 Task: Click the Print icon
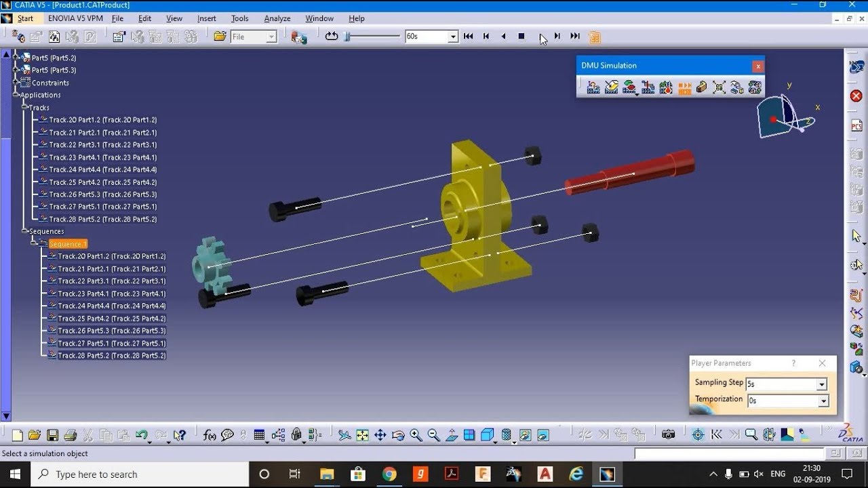[x=70, y=435]
